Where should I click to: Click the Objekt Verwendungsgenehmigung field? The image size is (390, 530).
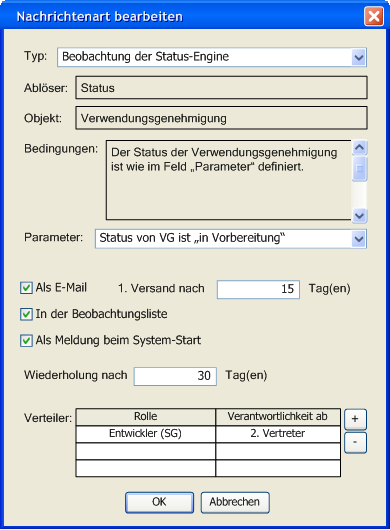pos(221,118)
